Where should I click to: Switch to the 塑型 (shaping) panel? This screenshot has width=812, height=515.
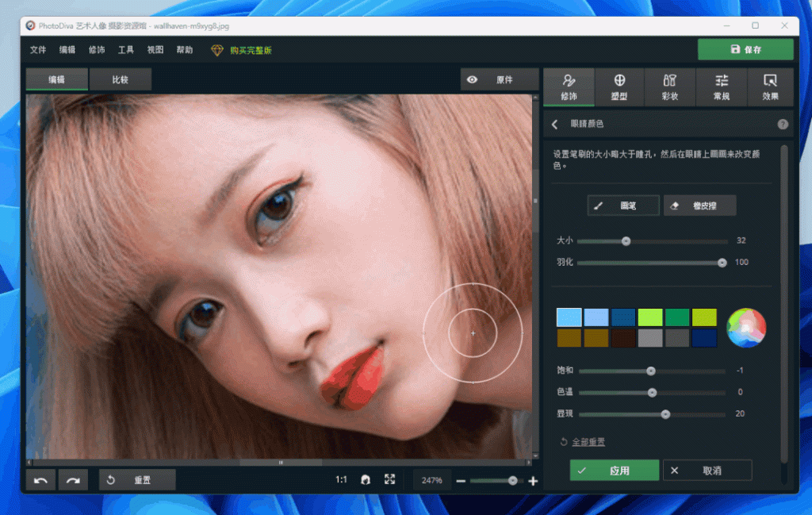(619, 86)
